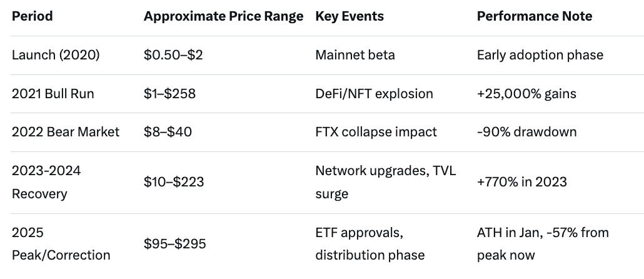Viewport: 644px width, 279px height.
Task: Select the +770% in 2023 note
Action: click(522, 182)
